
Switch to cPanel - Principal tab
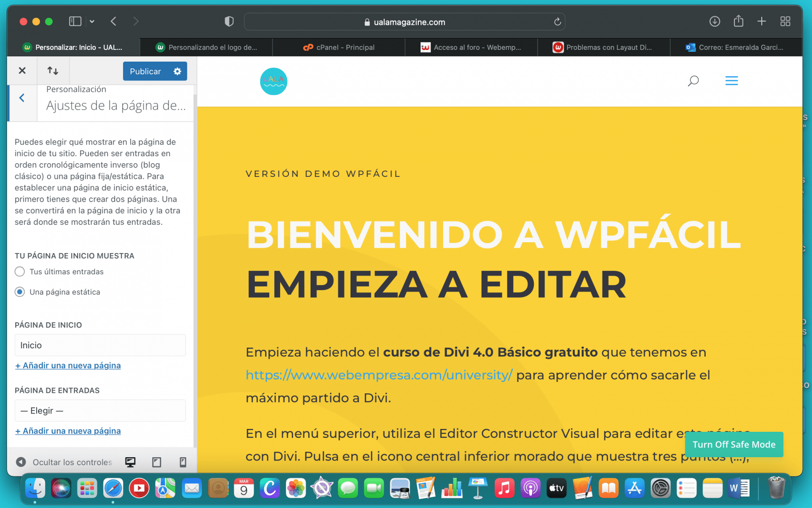coord(339,47)
